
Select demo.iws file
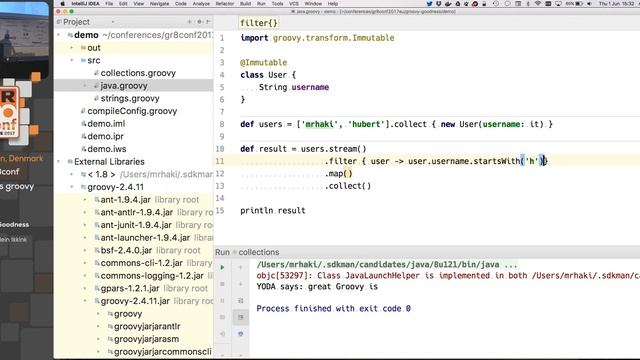tap(106, 149)
